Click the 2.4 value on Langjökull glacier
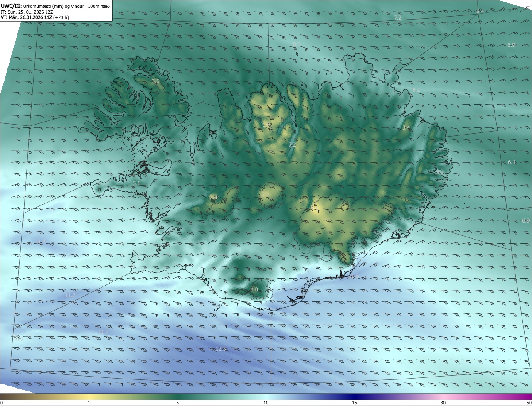532x406 pixels. tap(213, 198)
